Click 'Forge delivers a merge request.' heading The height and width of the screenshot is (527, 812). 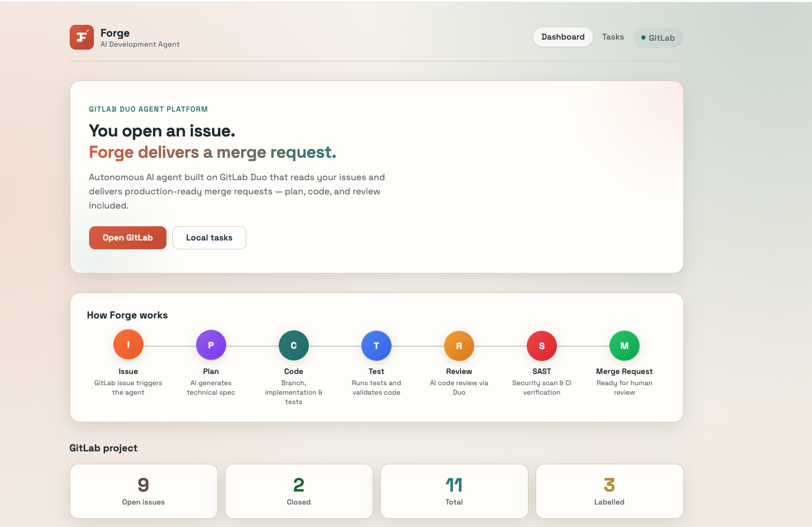coord(213,152)
